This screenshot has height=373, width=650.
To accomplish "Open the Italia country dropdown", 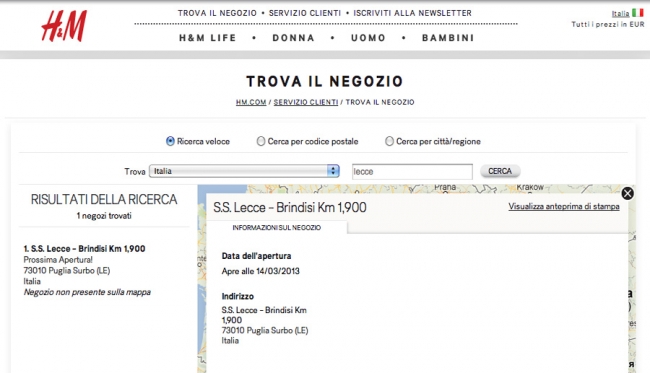I will [244, 171].
